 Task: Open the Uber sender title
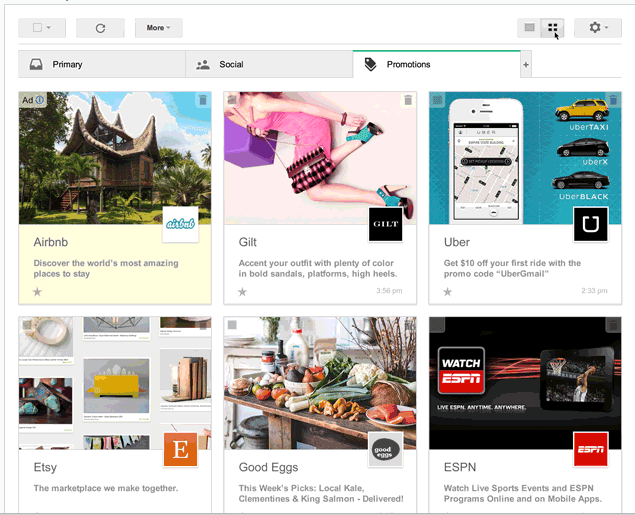(x=457, y=242)
